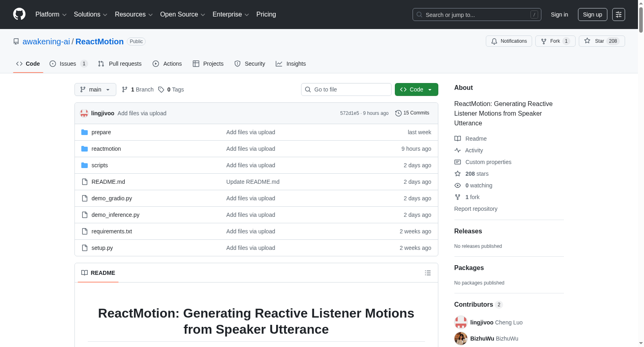Open the Pricing page
Image resolution: width=644 pixels, height=347 pixels.
pyautogui.click(x=266, y=15)
